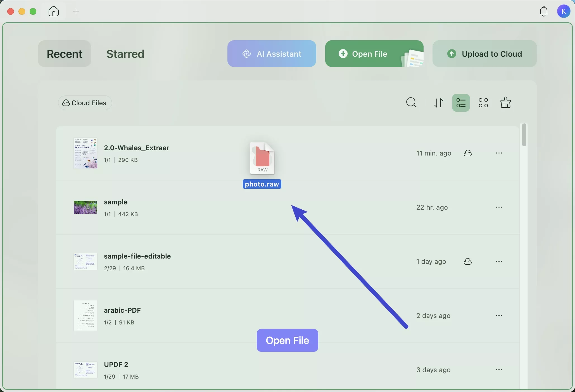The width and height of the screenshot is (575, 392).
Task: Toggle the Cloud Files filter
Action: [84, 103]
